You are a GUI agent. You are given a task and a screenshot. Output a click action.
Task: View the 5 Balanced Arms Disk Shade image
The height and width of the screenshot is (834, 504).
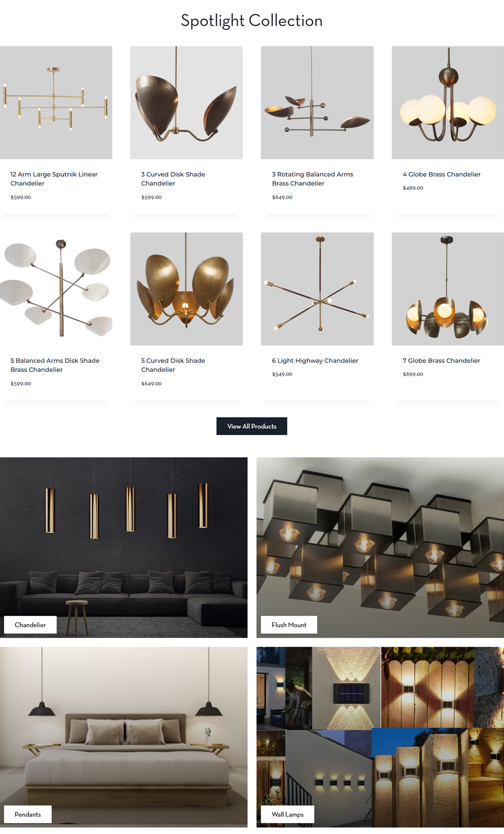pos(56,289)
